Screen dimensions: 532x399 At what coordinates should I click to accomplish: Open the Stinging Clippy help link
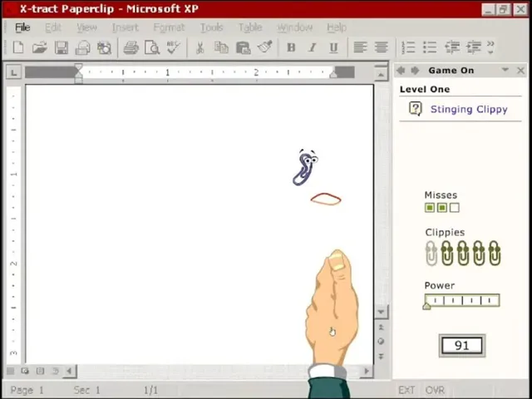coord(469,109)
